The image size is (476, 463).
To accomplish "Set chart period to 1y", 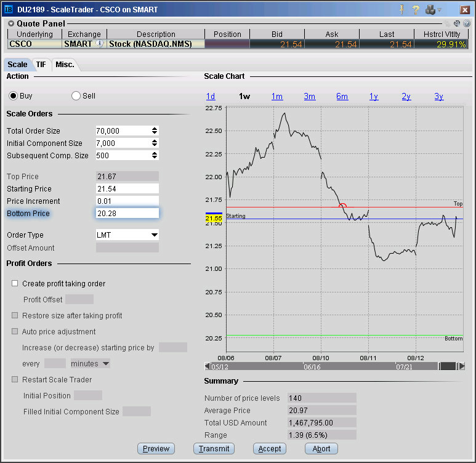I will pyautogui.click(x=374, y=97).
